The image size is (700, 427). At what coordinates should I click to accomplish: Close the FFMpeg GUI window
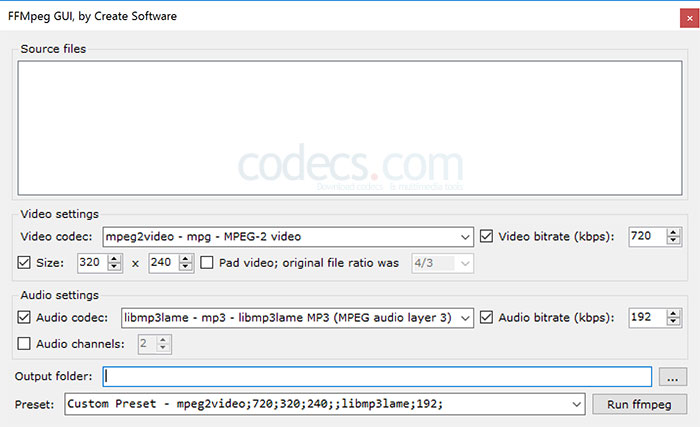[689, 18]
